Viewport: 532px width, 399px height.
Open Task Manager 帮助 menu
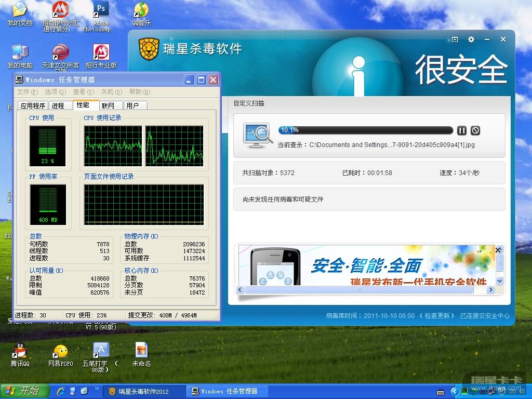139,92
